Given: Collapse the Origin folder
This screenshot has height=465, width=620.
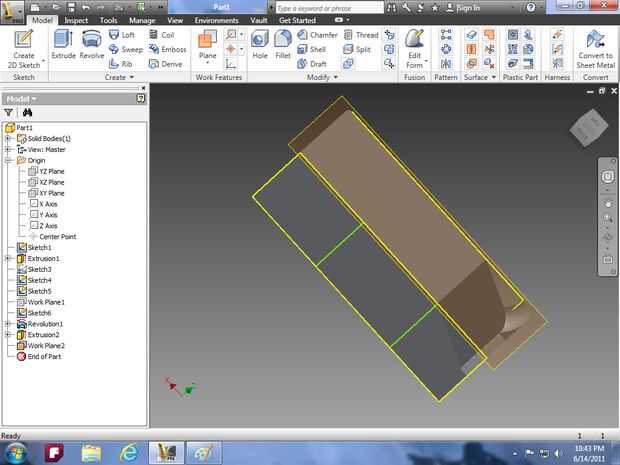Looking at the screenshot, I should (x=8, y=160).
